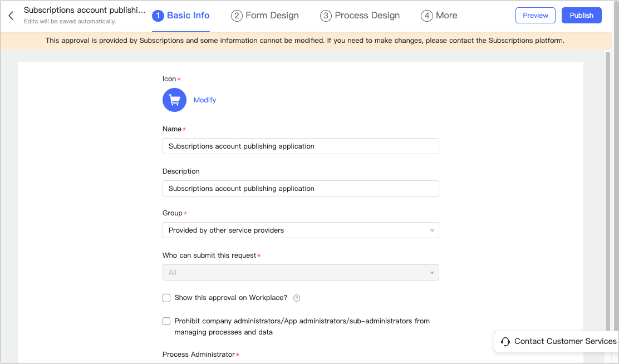Screen dimensions: 619x364
Task: Open the approval Preview
Action: coord(535,15)
